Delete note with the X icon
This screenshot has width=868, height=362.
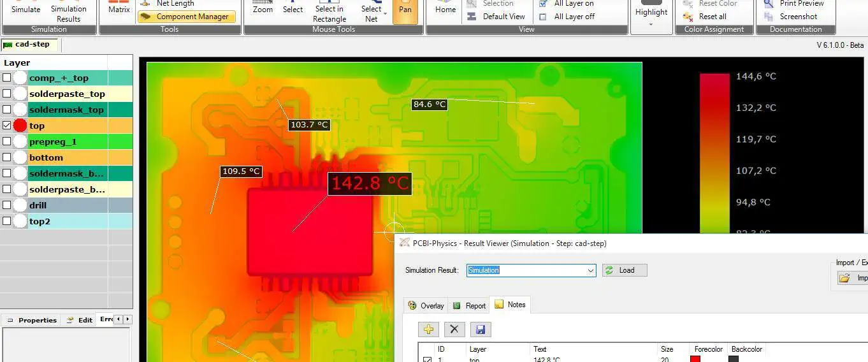pos(454,329)
